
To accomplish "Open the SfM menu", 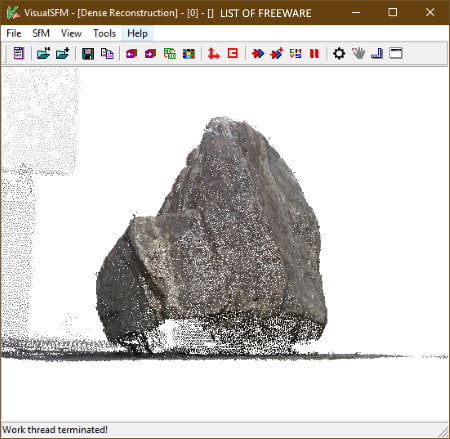I will pyautogui.click(x=41, y=33).
